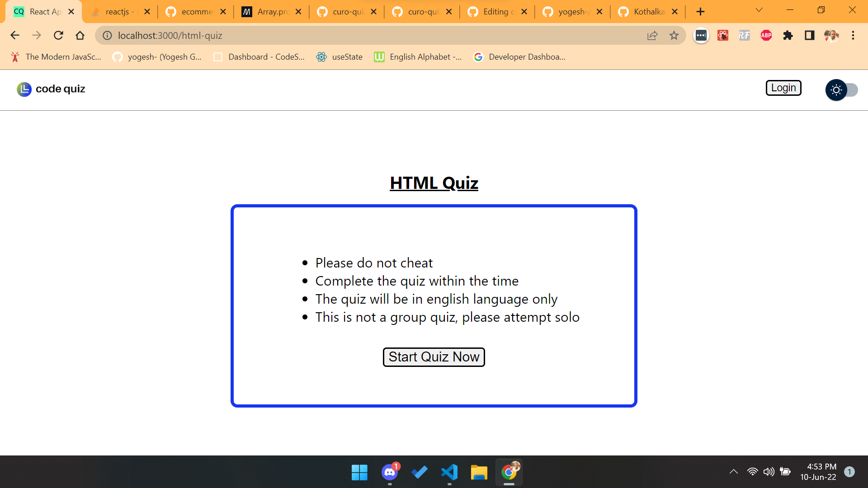
Task: Click the Login button
Action: 783,88
